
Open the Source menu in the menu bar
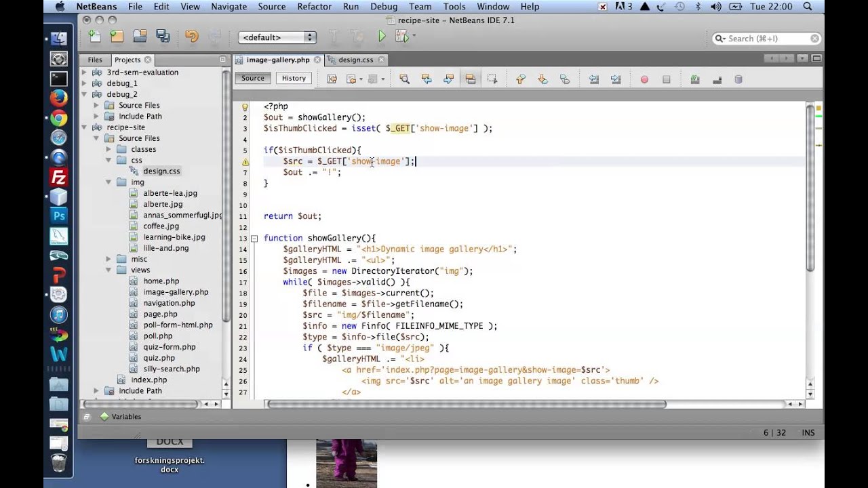[x=271, y=7]
